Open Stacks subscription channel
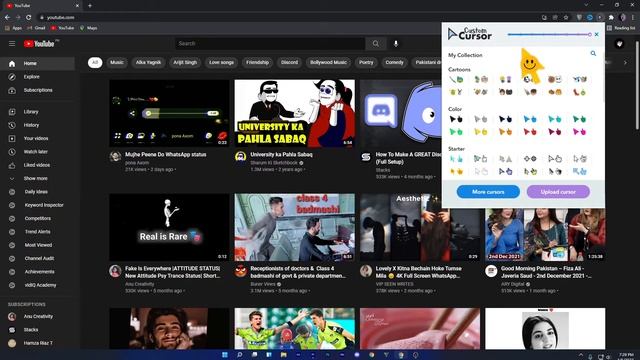The image size is (640, 360). coord(38,330)
